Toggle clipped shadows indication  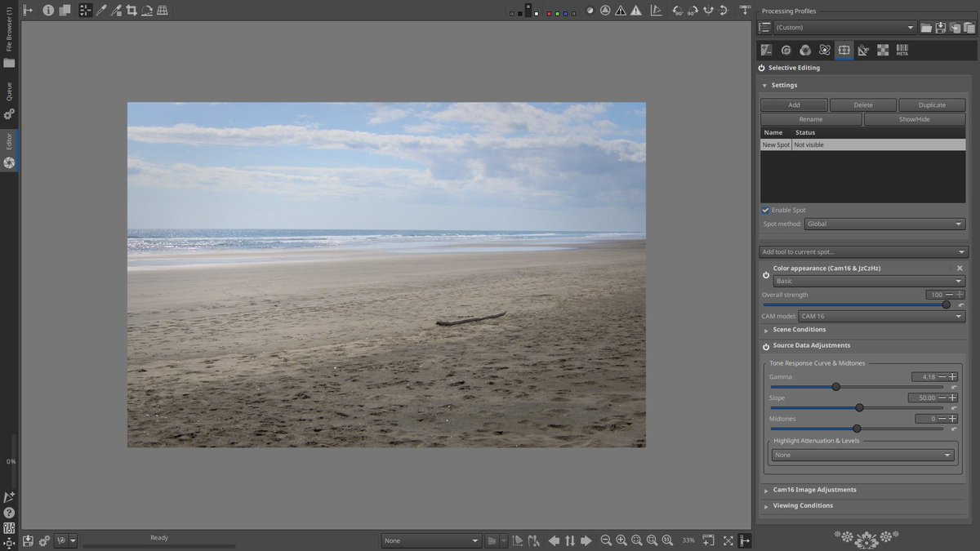click(621, 11)
